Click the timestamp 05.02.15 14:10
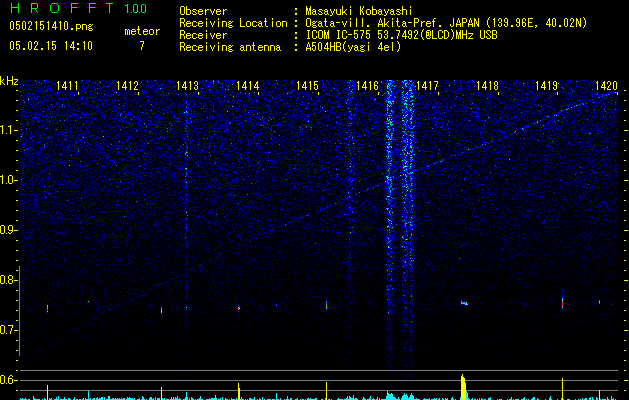 [x=51, y=45]
